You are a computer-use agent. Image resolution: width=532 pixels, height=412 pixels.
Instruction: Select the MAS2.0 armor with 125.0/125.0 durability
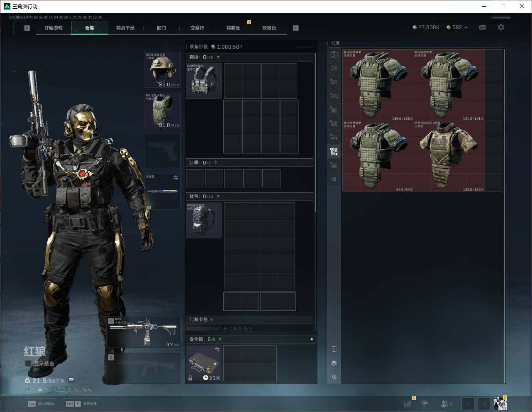(x=449, y=156)
